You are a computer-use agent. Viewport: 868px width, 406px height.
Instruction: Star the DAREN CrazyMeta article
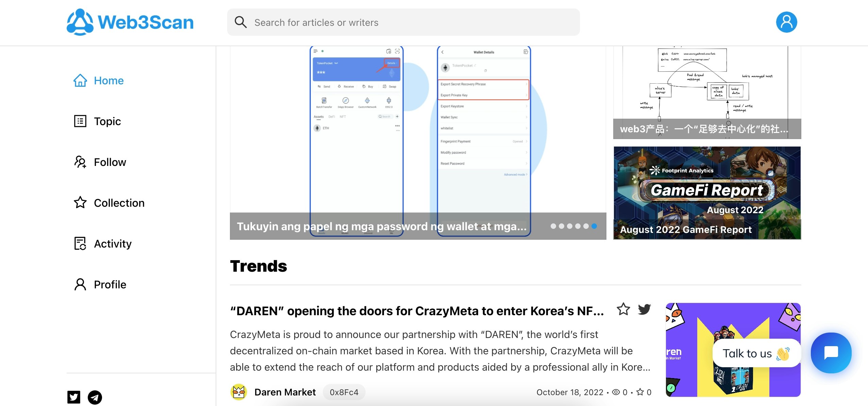coord(623,309)
